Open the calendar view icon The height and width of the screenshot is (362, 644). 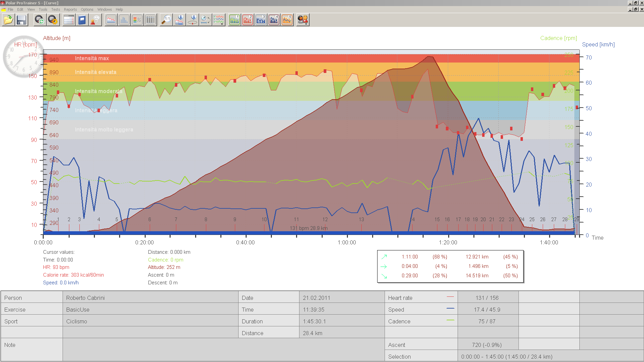(69, 20)
